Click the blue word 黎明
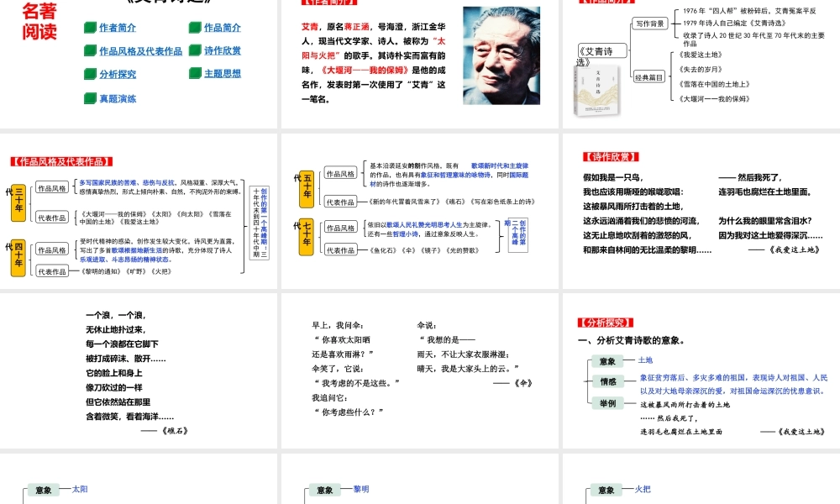This screenshot has width=840, height=504. [361, 489]
